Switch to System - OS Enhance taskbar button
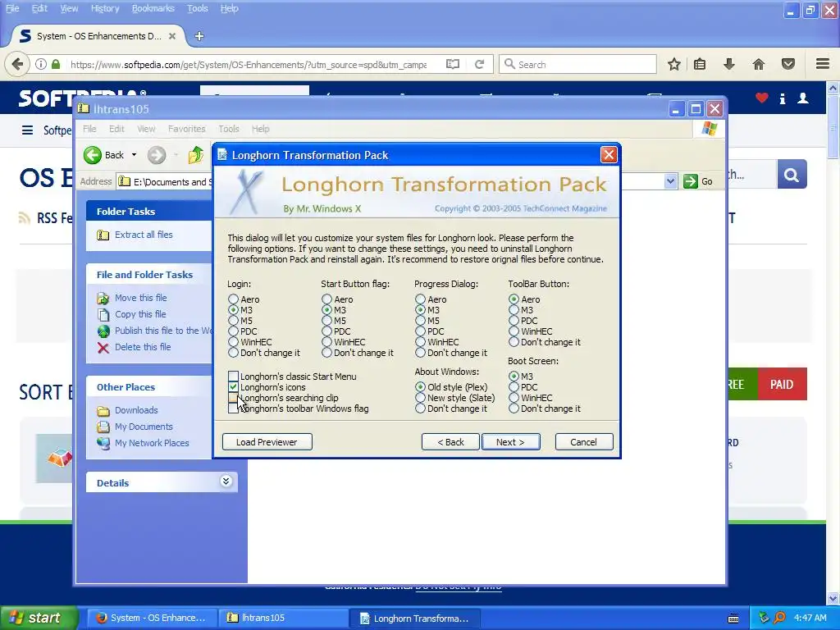The width and height of the screenshot is (840, 630). pyautogui.click(x=153, y=618)
